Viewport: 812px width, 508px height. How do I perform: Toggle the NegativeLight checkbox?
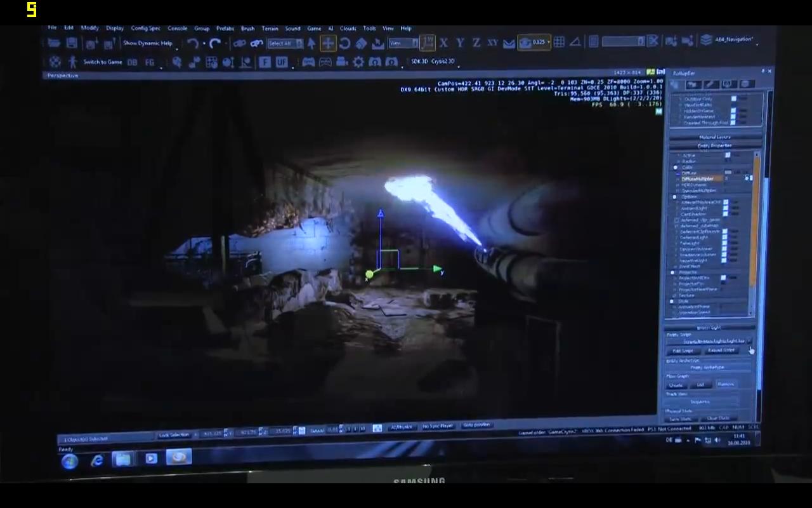[x=723, y=261]
